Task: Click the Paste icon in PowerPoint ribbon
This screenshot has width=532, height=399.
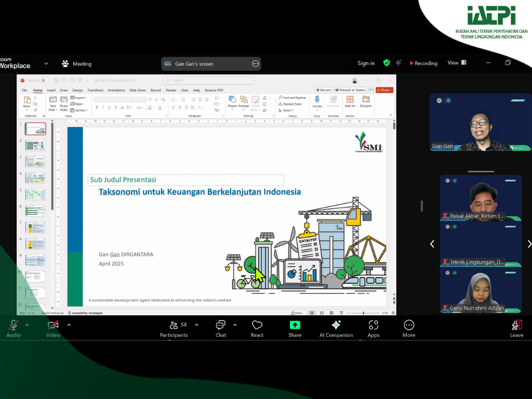Action: 26,100
